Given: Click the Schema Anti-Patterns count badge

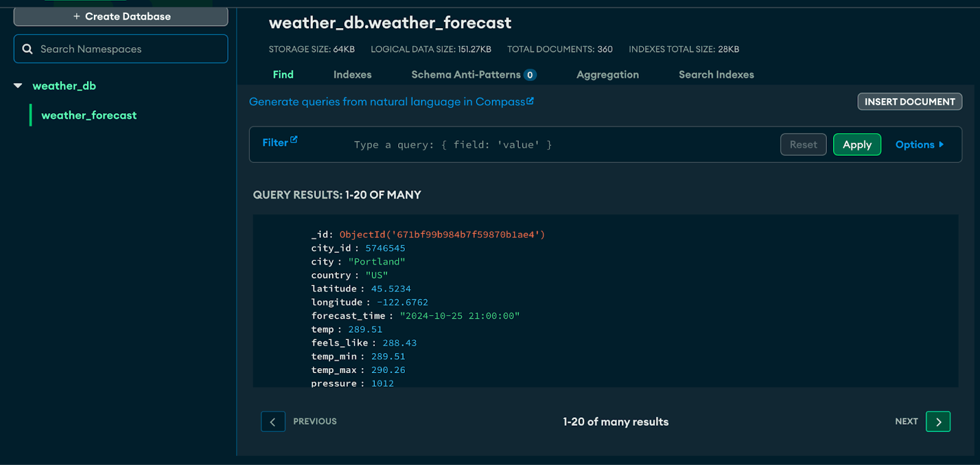Looking at the screenshot, I should [x=530, y=75].
